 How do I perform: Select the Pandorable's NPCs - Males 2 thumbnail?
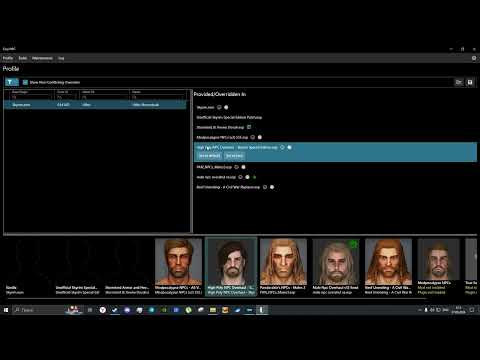coord(283,267)
